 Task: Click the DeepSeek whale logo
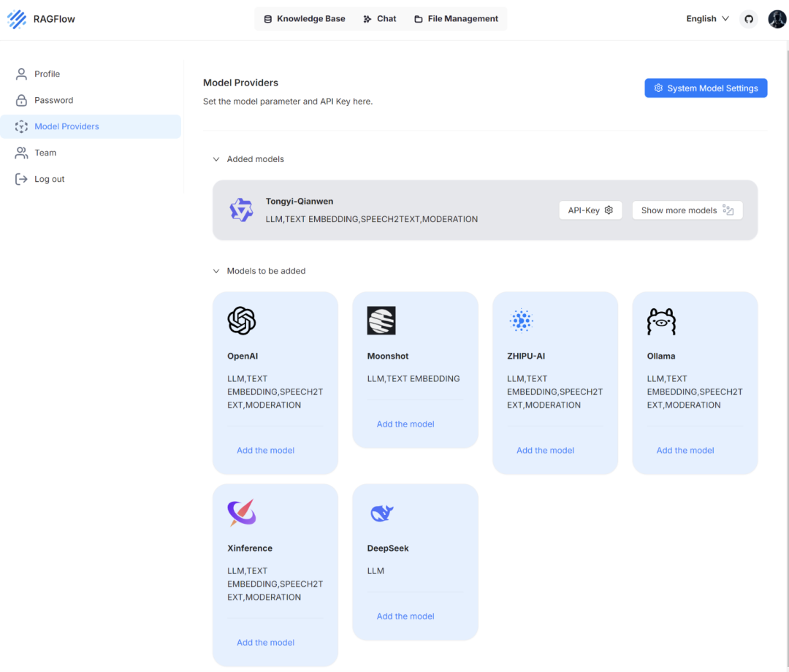pos(382,513)
